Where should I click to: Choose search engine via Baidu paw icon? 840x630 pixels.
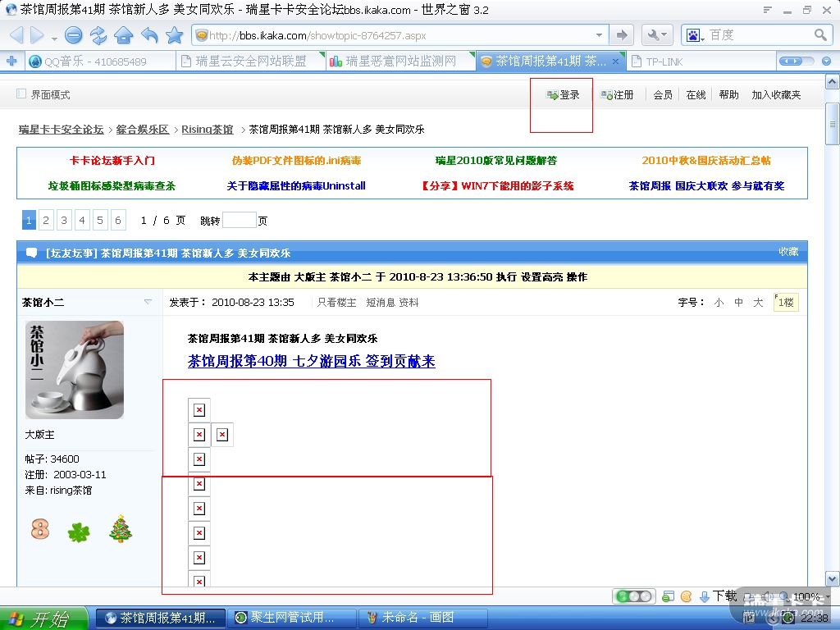[x=694, y=35]
